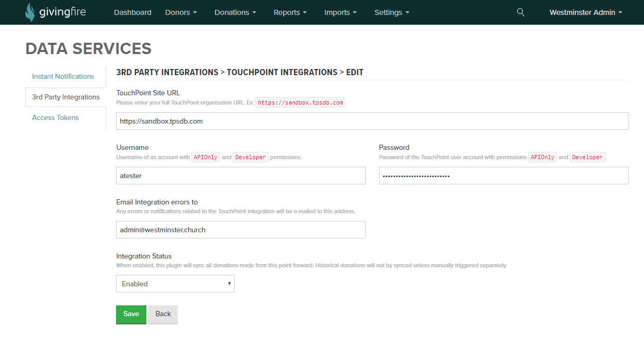
Task: Open the search magnifier icon
Action: [521, 12]
